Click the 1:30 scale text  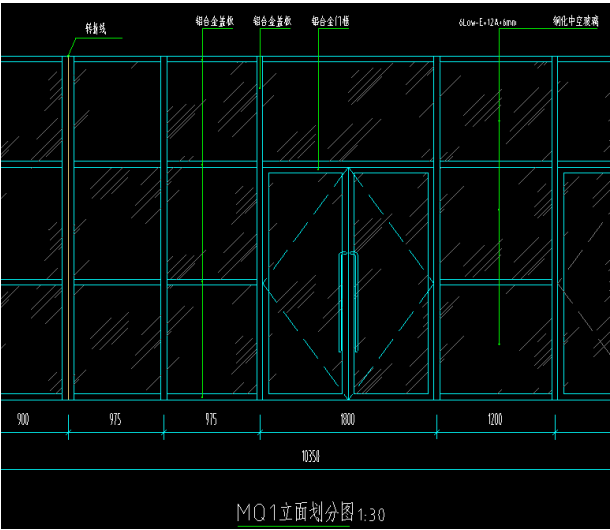click(x=370, y=515)
